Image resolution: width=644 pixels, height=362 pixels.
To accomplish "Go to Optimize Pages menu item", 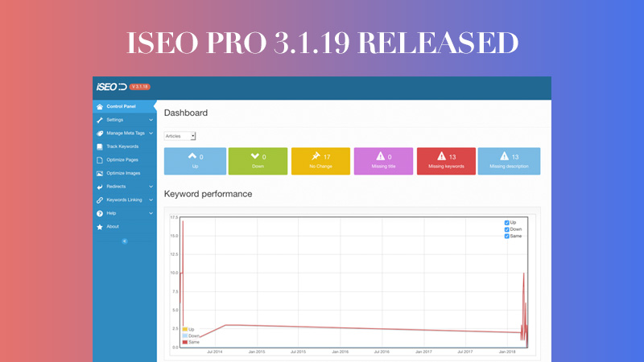I will 123,160.
